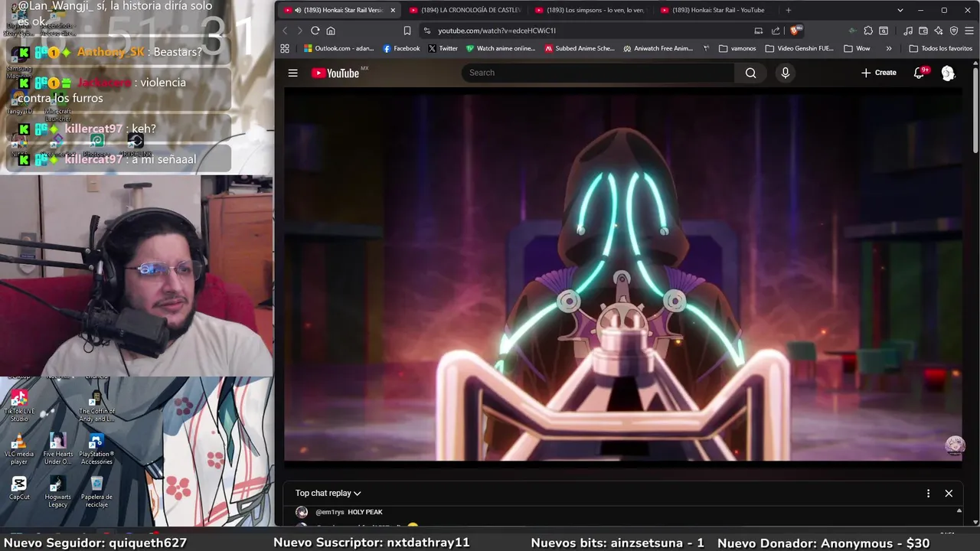The width and height of the screenshot is (980, 551).
Task: Open the YouTube guide hamburger menu
Action: pyautogui.click(x=292, y=73)
